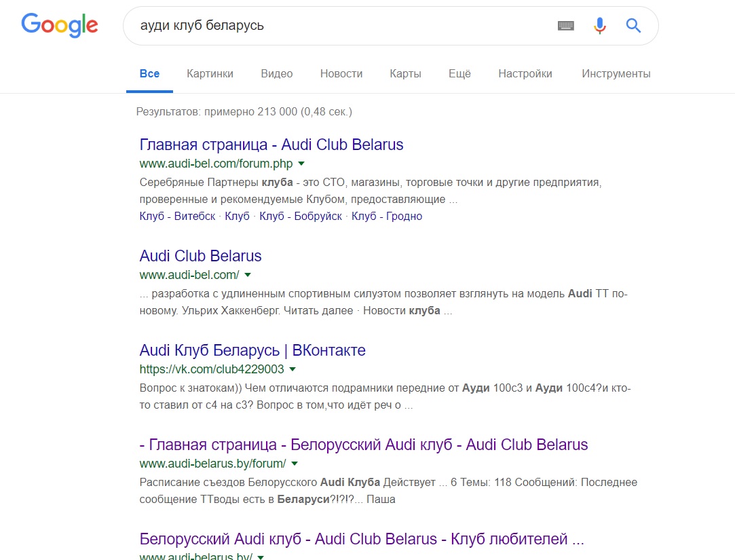Screen dimensions: 735x560
Task: Expand the www.audi-bel.com/ URL dropdown arrow
Action: coord(248,275)
